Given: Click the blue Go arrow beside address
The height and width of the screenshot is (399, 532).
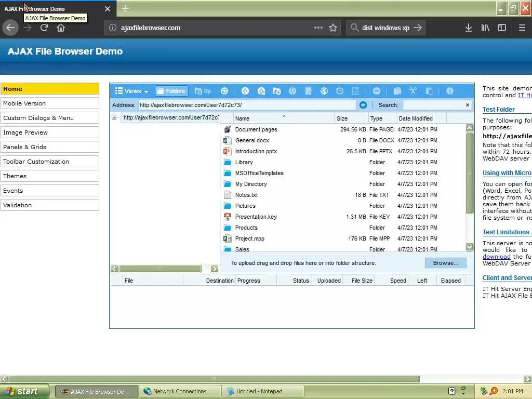Looking at the screenshot, I should pos(363,105).
